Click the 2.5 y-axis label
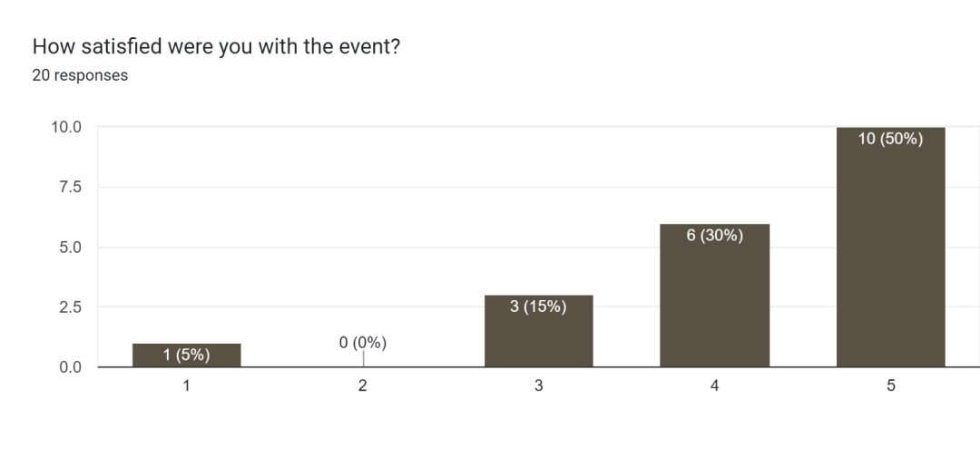 (x=70, y=307)
